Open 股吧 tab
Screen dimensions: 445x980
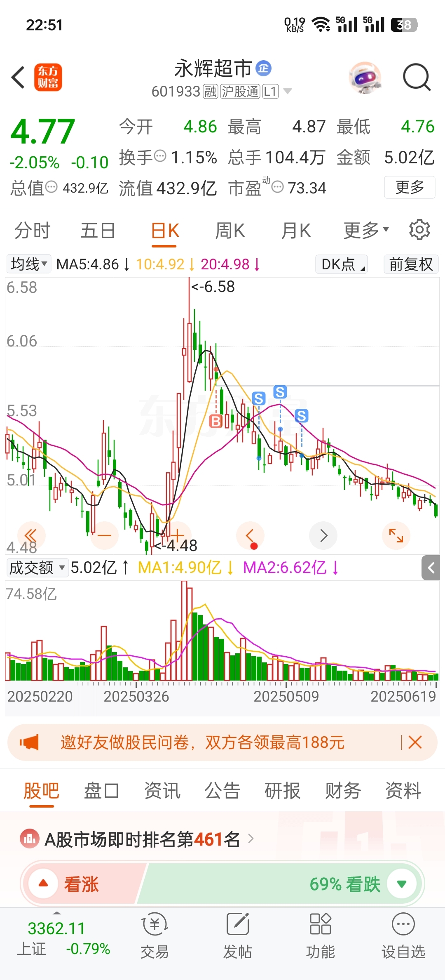pos(41,791)
